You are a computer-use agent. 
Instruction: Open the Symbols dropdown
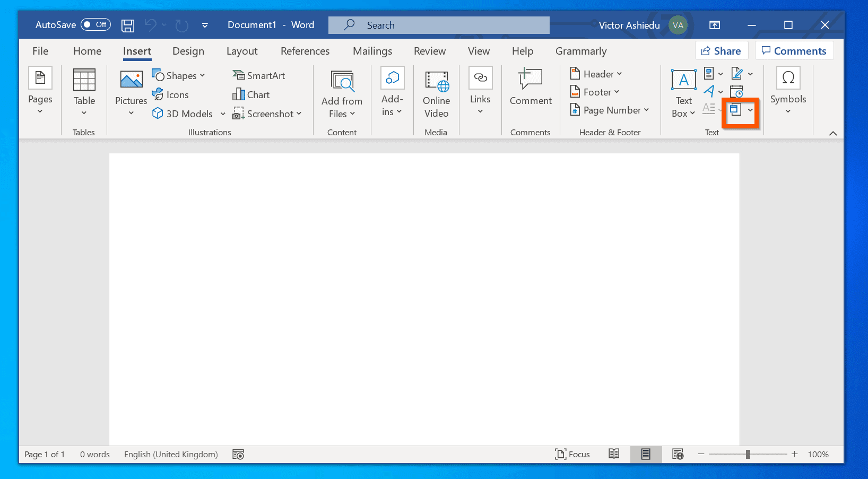coord(788,91)
